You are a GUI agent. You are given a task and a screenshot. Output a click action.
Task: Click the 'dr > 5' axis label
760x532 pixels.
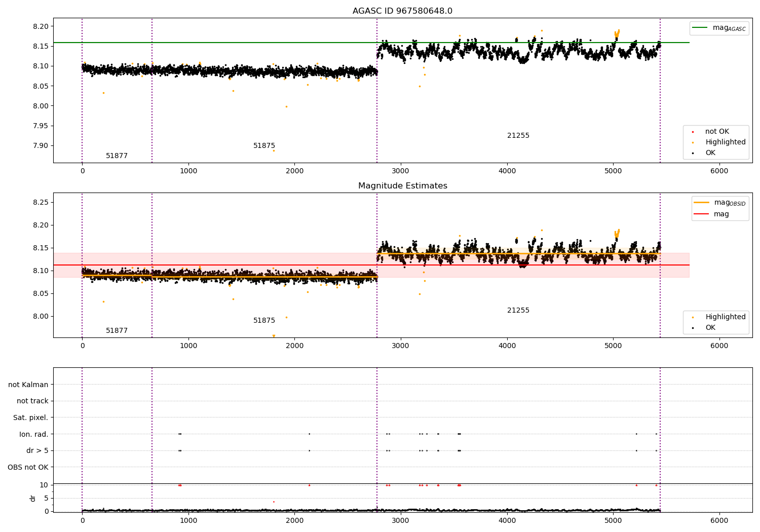pos(37,450)
